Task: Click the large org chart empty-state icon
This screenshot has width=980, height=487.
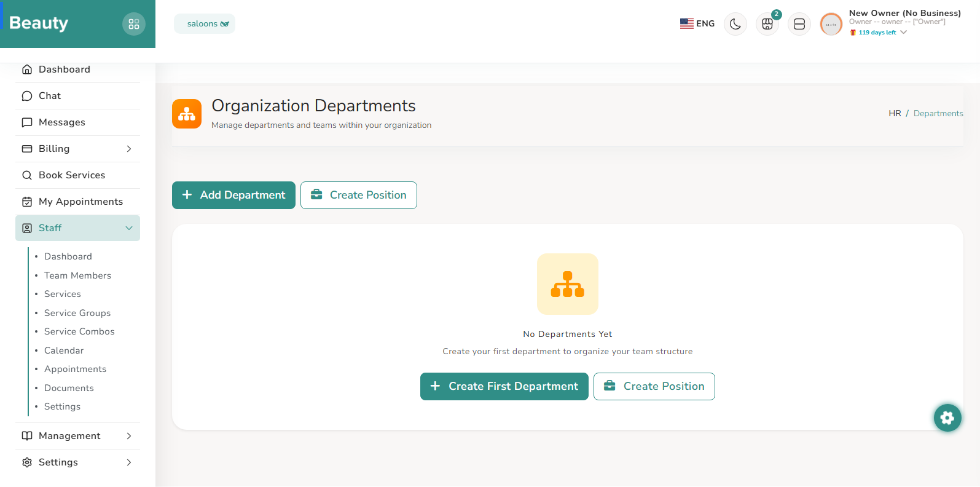Action: tap(568, 284)
